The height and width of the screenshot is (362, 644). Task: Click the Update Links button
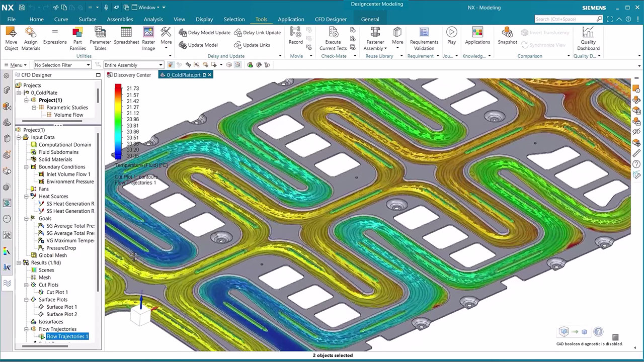point(252,45)
